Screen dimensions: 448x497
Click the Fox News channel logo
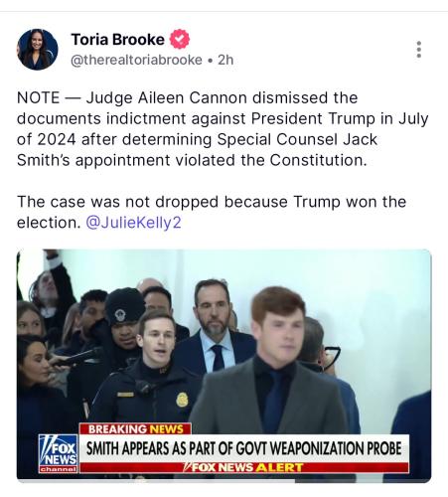(x=59, y=454)
